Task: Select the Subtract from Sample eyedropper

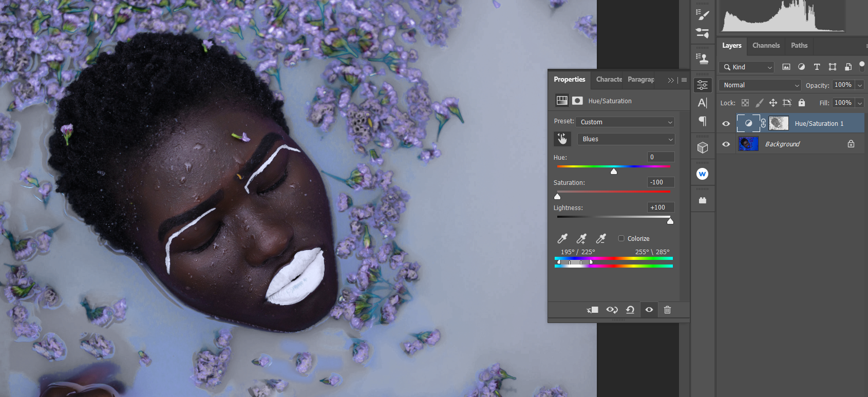Action: click(600, 238)
